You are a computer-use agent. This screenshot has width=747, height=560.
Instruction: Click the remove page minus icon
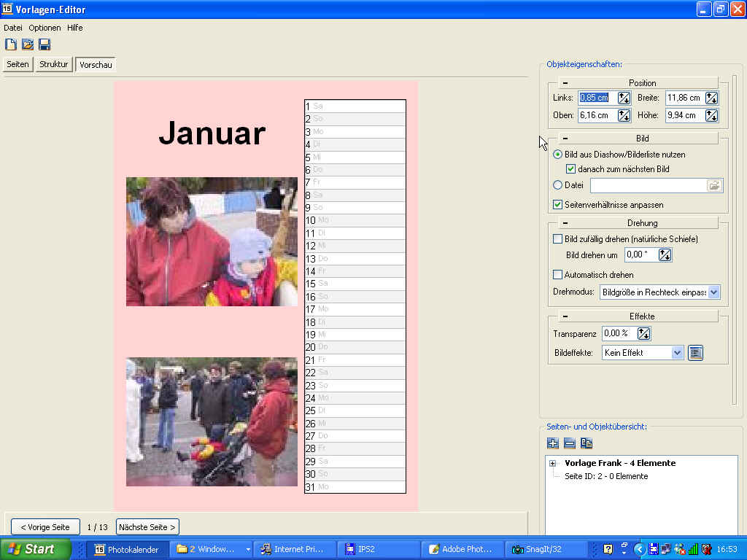570,443
